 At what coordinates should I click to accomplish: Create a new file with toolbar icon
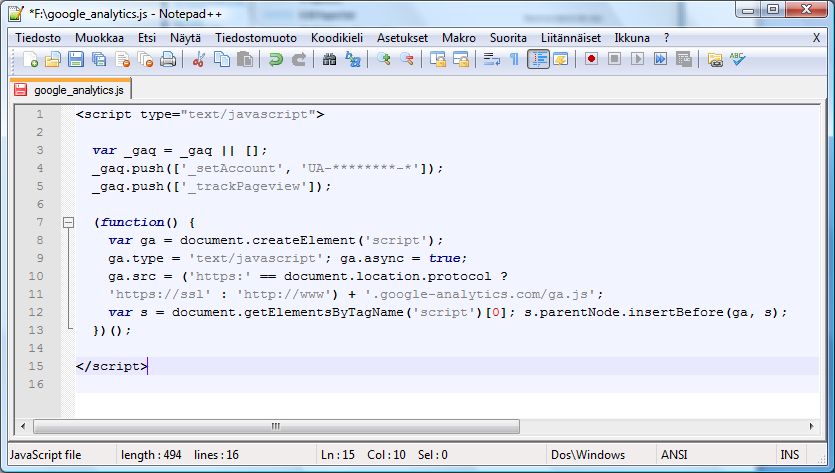click(30, 59)
